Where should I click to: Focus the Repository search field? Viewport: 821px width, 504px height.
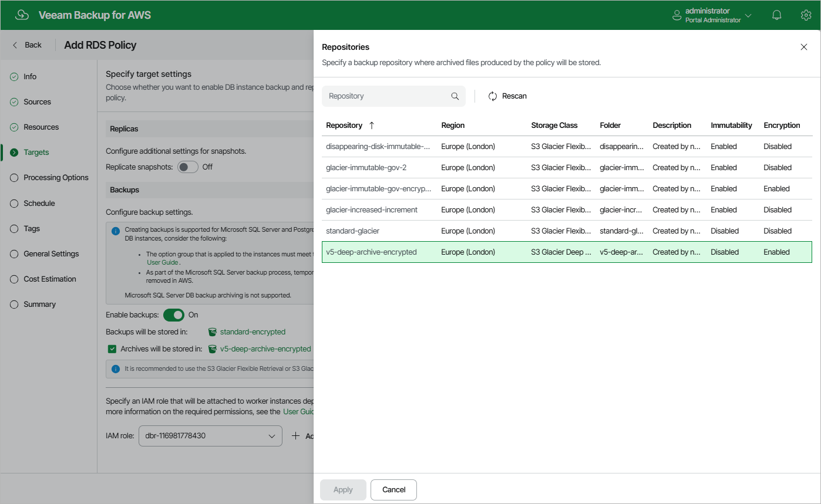[393, 96]
